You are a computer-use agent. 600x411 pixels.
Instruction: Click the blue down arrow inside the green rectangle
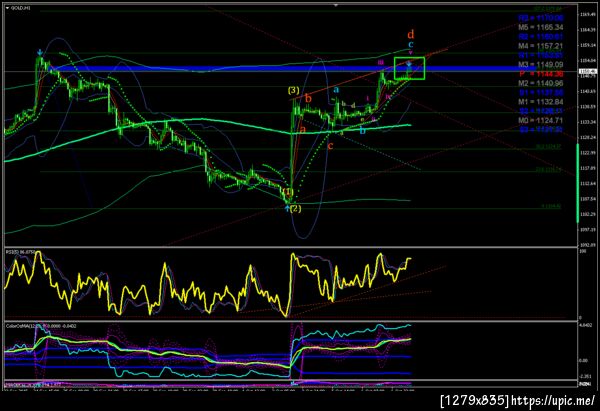click(x=409, y=64)
